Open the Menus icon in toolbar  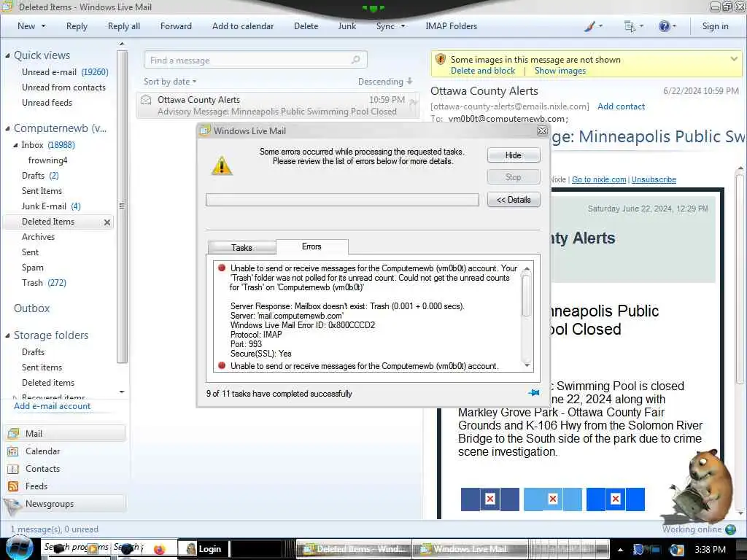(630, 26)
